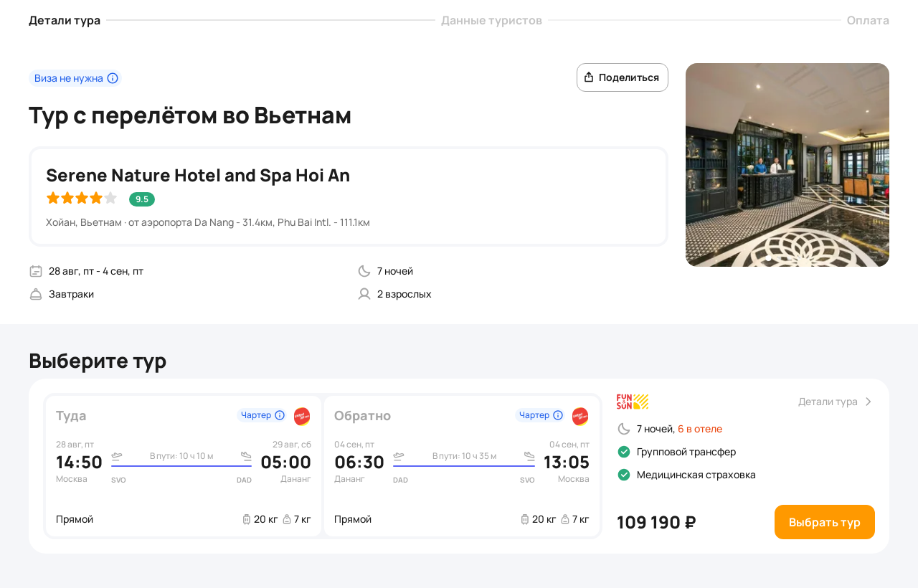Click departure time 14:50
The height and width of the screenshot is (588, 918).
tap(79, 463)
